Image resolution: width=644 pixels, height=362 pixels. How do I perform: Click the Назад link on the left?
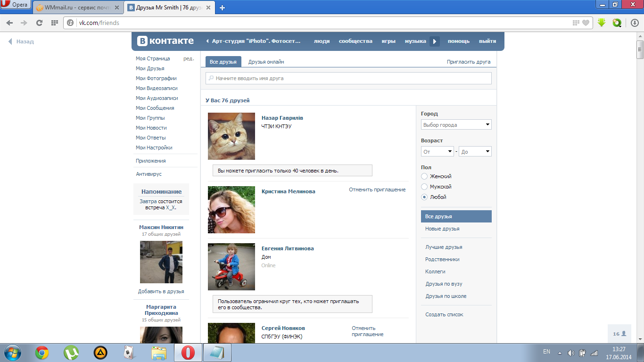click(21, 41)
